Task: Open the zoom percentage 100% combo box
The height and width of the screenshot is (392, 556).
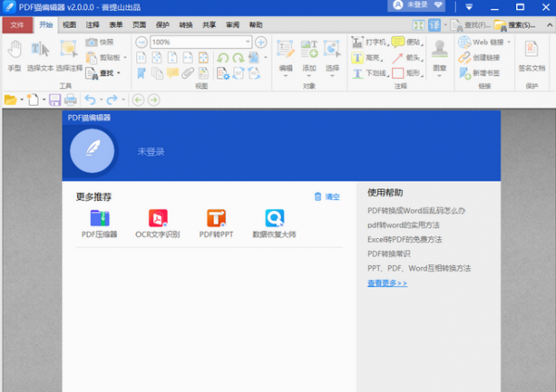Action: (x=201, y=43)
